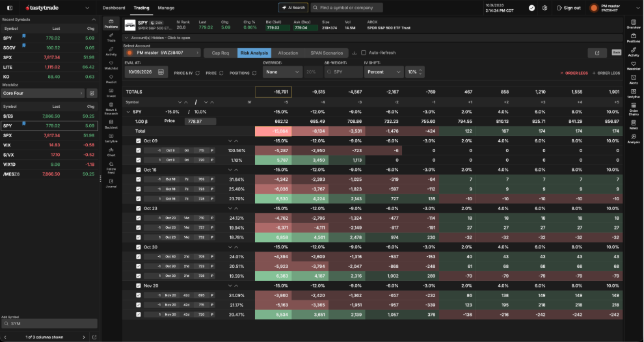Edit the Core Four watchlist icon

click(92, 93)
